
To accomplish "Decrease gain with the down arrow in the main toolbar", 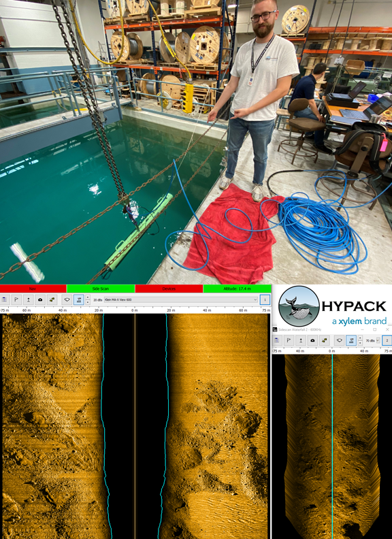I will (88, 302).
